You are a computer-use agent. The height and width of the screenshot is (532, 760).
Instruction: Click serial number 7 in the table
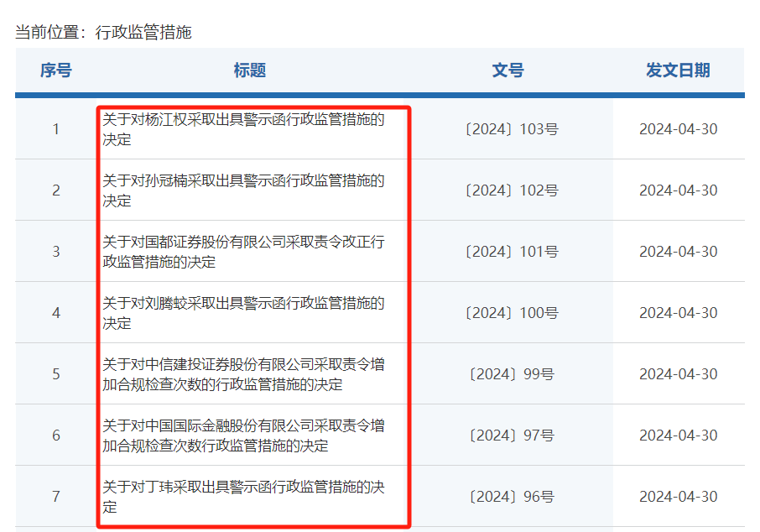point(56,496)
